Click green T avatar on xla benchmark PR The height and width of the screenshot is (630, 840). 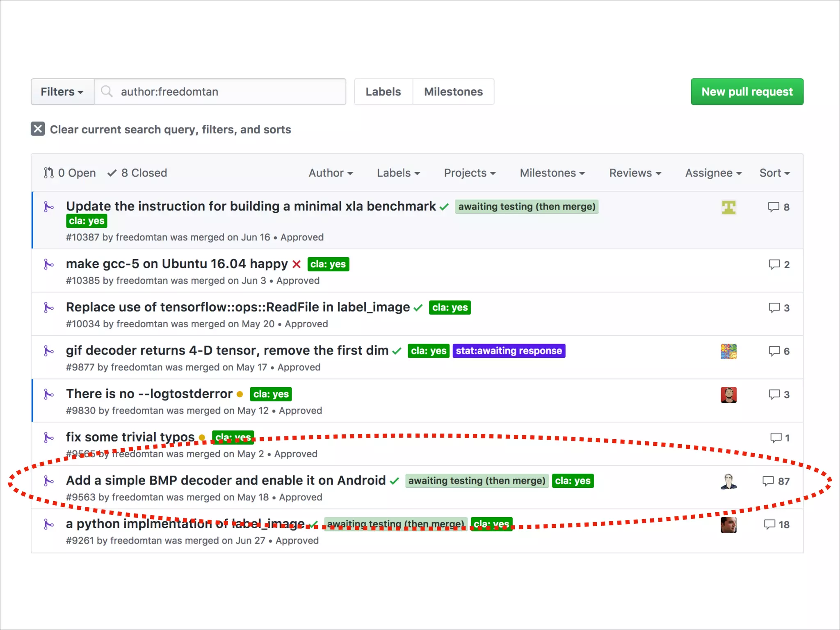pyautogui.click(x=728, y=207)
